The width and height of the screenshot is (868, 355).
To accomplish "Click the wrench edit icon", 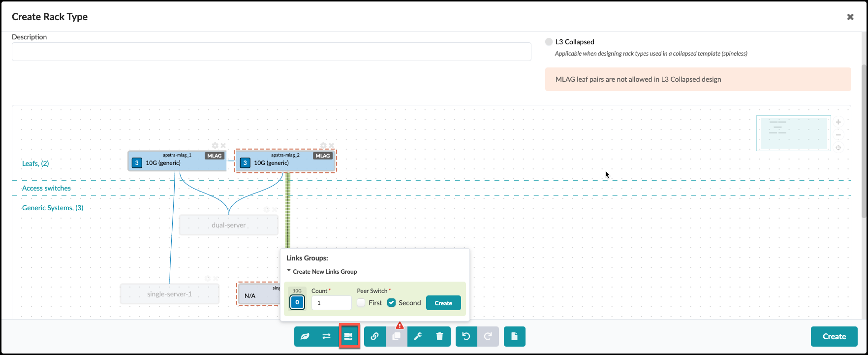I will point(418,337).
